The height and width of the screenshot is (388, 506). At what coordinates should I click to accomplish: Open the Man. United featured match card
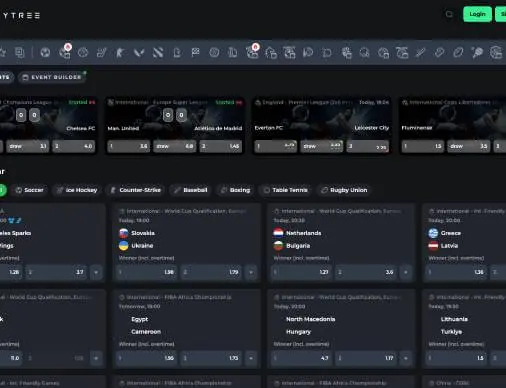(175, 126)
